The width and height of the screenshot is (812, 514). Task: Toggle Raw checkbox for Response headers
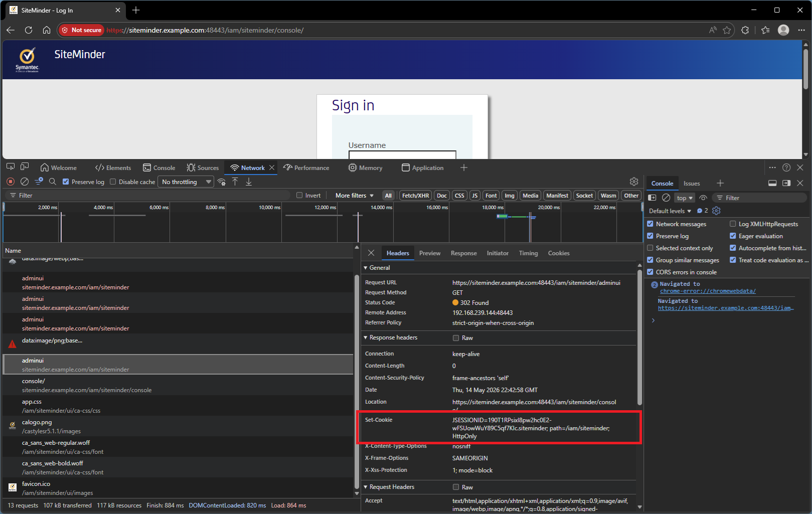456,338
